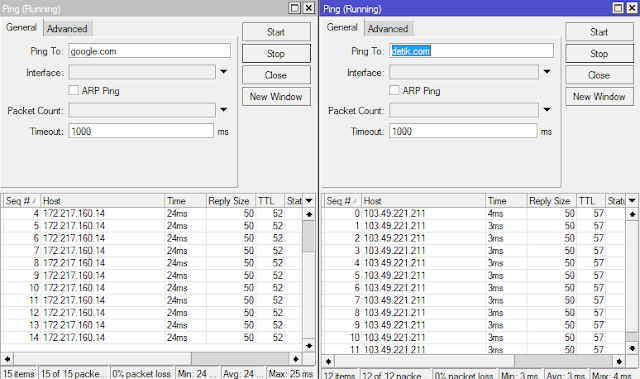
Task: Sort detik.com results by Time column
Action: (x=507, y=201)
